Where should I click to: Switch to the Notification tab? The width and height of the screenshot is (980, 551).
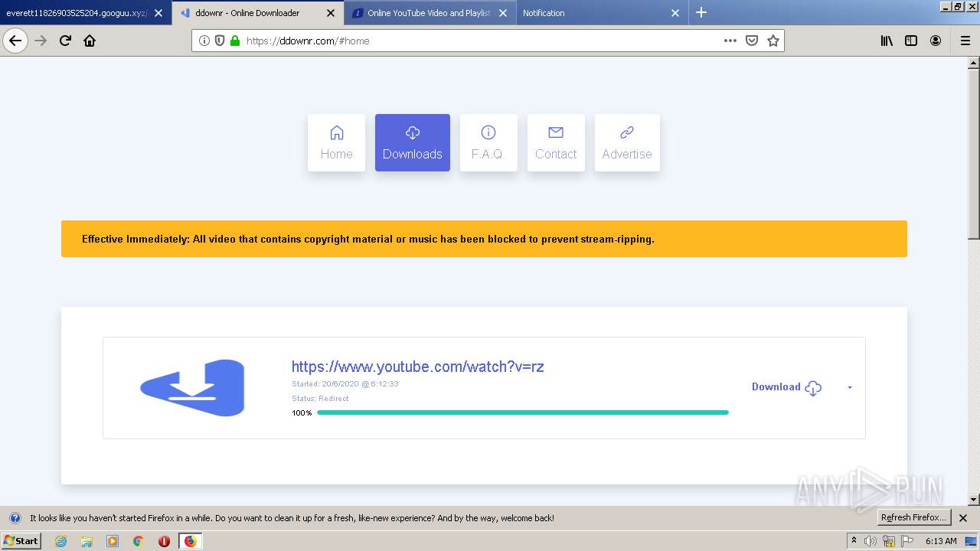point(603,12)
